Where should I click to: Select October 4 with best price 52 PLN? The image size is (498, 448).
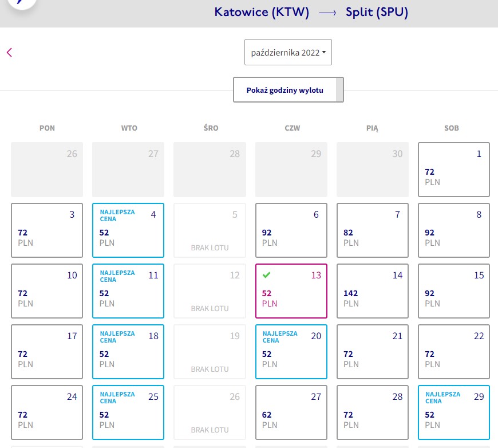click(x=128, y=230)
